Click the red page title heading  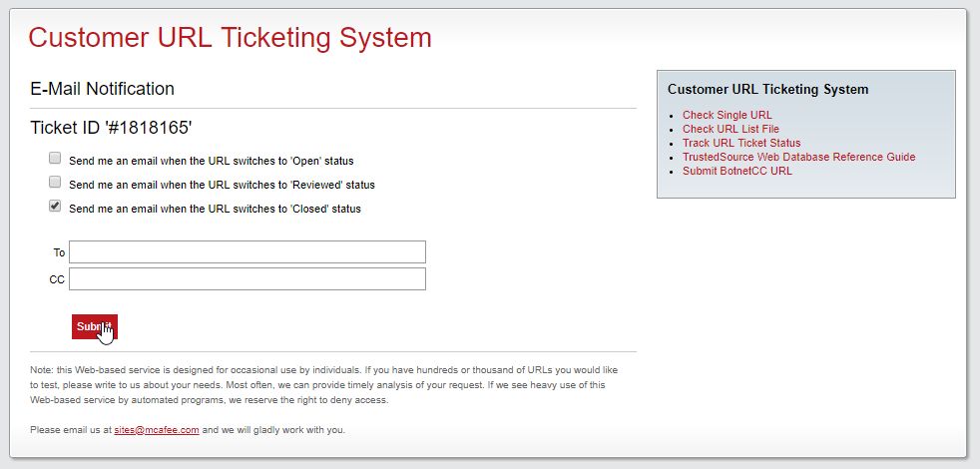coord(230,38)
